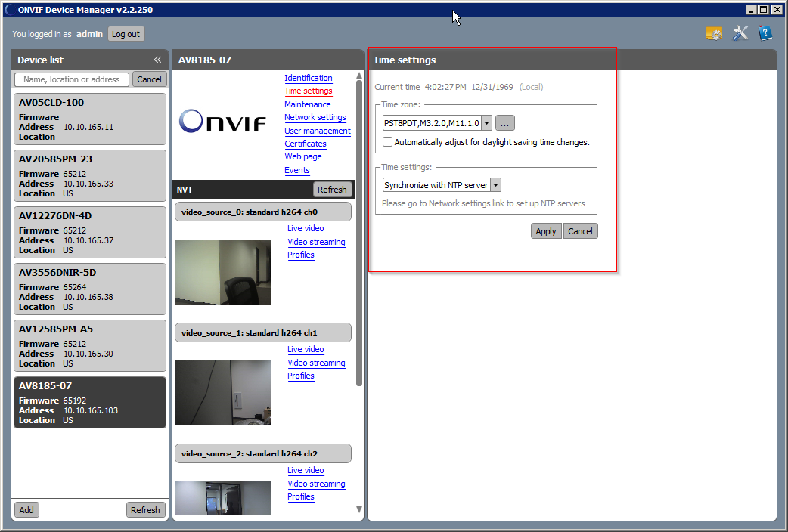788x532 pixels.
Task: Click the video_source_1 header
Action: pyautogui.click(x=263, y=333)
